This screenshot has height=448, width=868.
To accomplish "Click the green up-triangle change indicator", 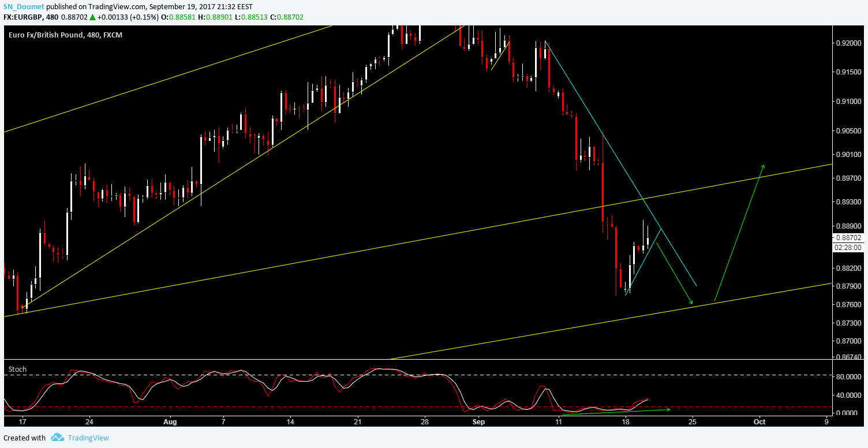I will tap(92, 17).
